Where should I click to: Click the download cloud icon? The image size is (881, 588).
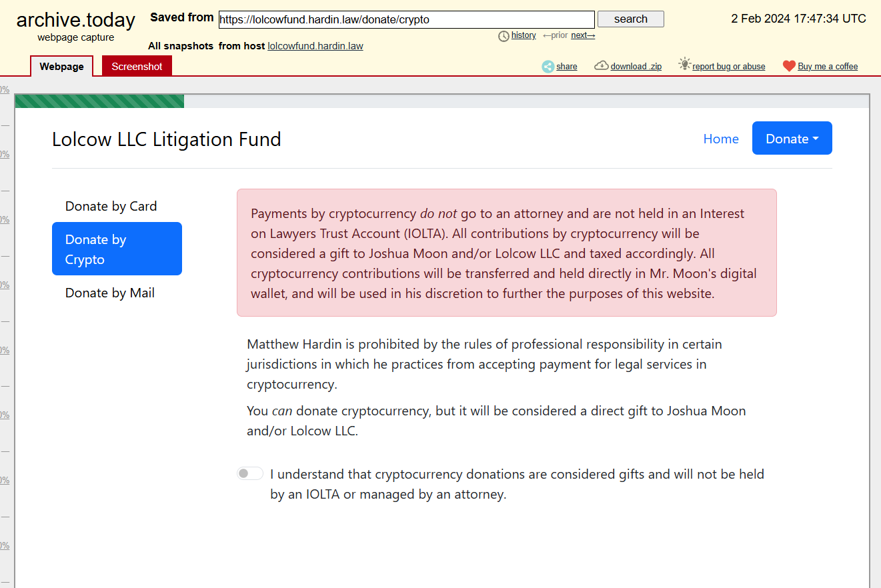602,65
